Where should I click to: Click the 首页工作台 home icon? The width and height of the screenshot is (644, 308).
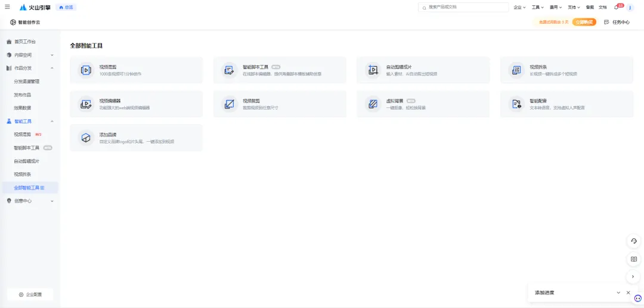pyautogui.click(x=9, y=42)
